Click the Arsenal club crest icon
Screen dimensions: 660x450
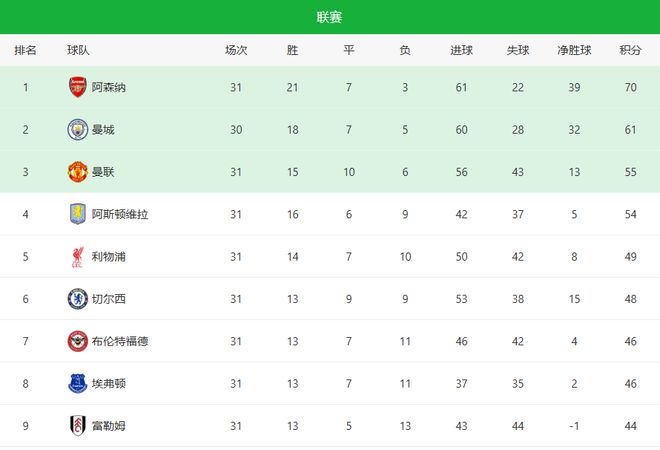coord(78,87)
